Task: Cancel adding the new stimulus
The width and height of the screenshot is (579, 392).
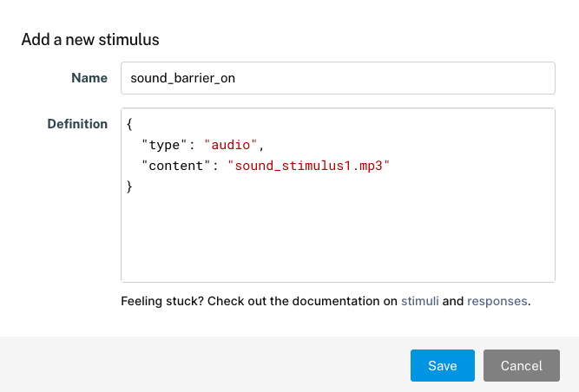Action: click(x=522, y=365)
